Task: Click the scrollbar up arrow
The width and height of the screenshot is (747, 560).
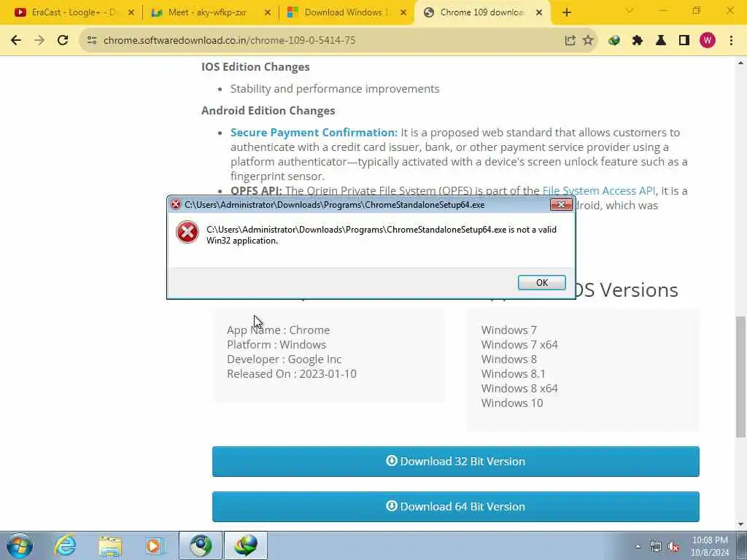Action: pyautogui.click(x=740, y=63)
